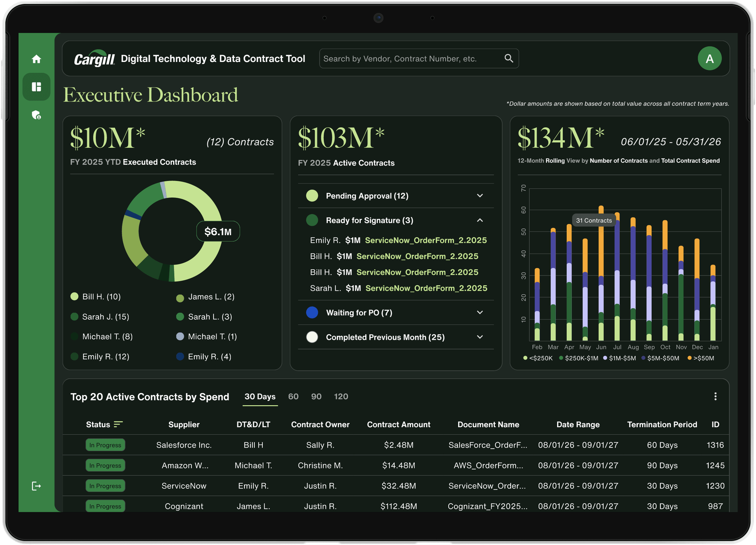The height and width of the screenshot is (545, 756).
Task: Select Sarah J. (15) legend item
Action: 100,317
